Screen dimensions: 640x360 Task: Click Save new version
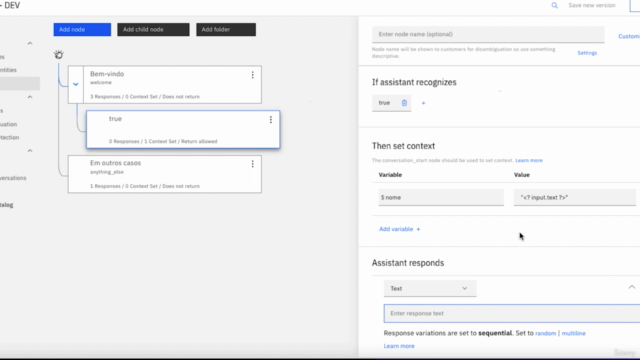[592, 5]
